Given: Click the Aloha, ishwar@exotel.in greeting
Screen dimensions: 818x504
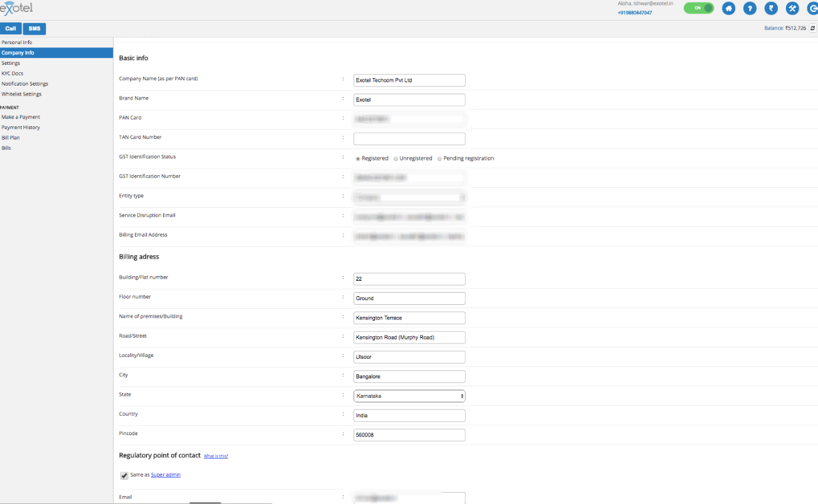Looking at the screenshot, I should click(645, 3).
